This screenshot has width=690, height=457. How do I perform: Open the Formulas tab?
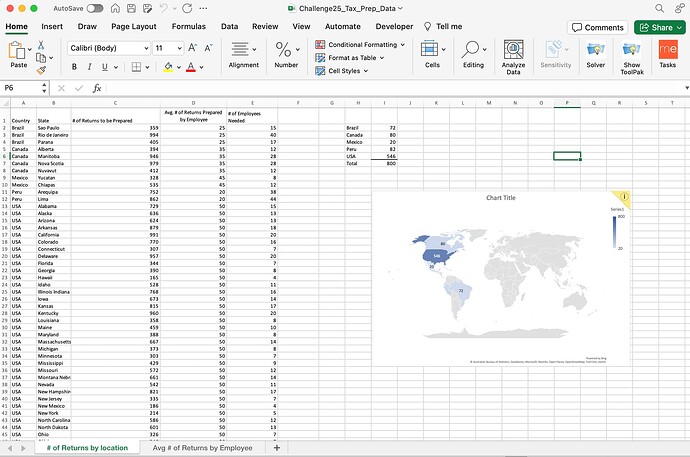click(x=189, y=26)
